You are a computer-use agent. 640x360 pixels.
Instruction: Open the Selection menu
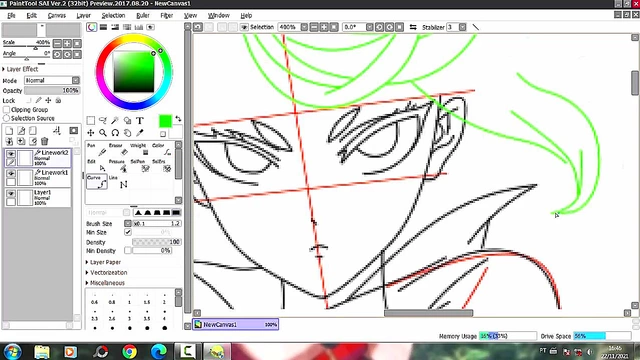click(x=113, y=15)
